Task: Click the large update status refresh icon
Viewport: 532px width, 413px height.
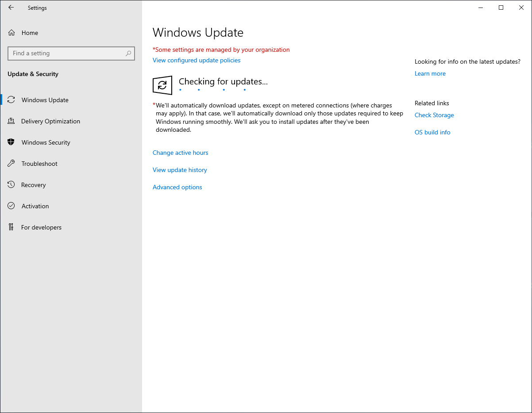Action: pyautogui.click(x=162, y=85)
